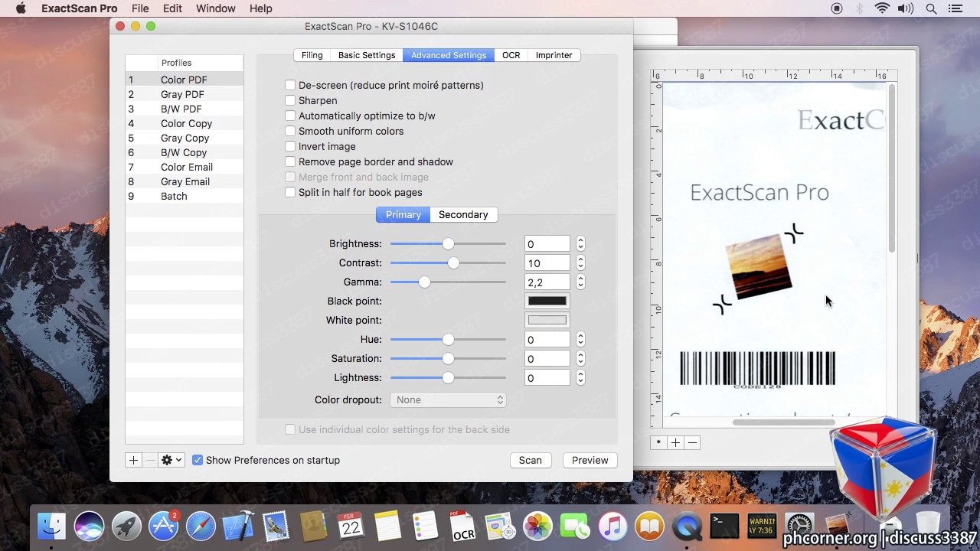
Task: Open the PDF OCR app in dock
Action: click(x=462, y=527)
